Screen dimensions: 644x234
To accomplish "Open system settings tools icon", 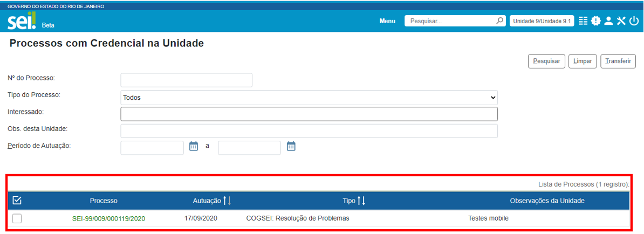I will pyautogui.click(x=621, y=21).
